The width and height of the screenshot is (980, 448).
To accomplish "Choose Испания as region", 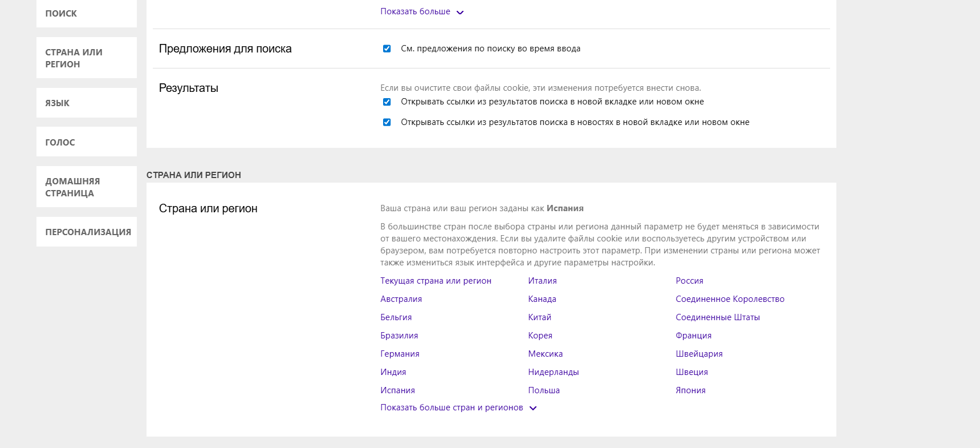I will (397, 390).
